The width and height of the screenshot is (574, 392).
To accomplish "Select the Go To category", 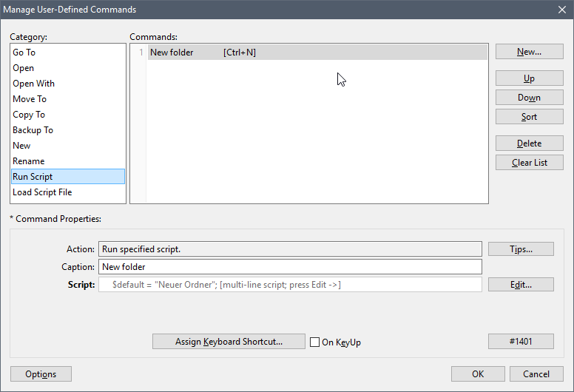I will click(x=24, y=53).
